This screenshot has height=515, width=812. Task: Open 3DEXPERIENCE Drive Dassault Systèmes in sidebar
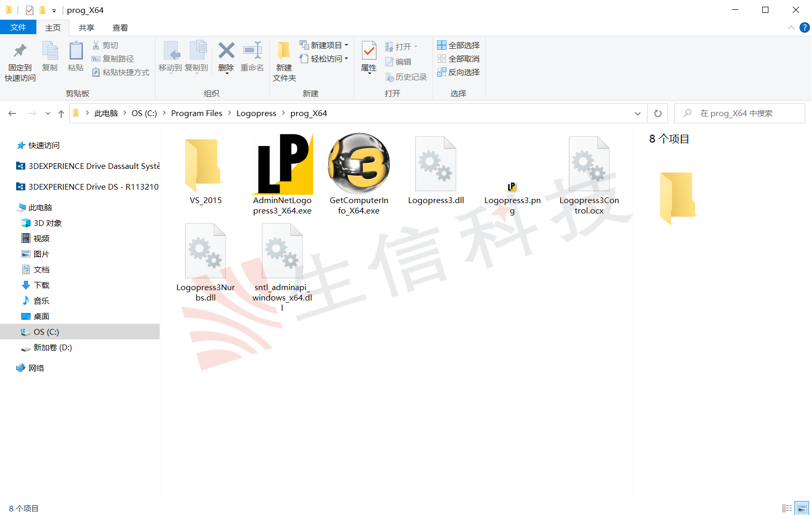click(x=88, y=166)
